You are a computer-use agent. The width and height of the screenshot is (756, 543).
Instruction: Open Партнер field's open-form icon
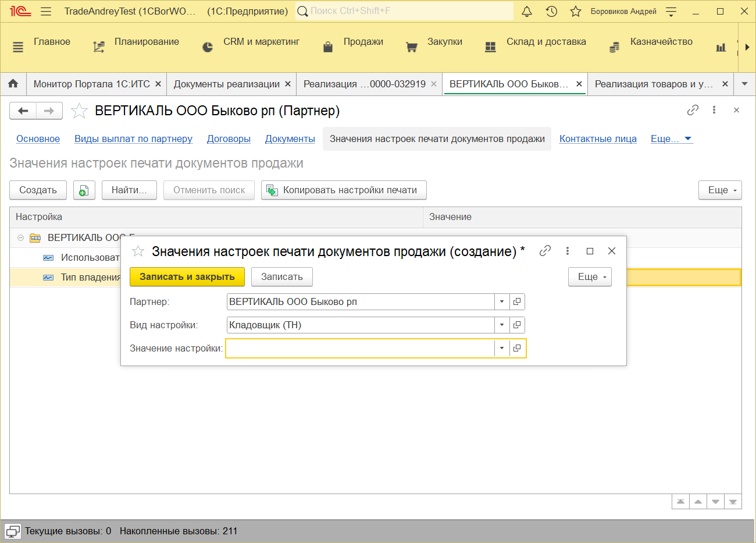click(x=517, y=301)
